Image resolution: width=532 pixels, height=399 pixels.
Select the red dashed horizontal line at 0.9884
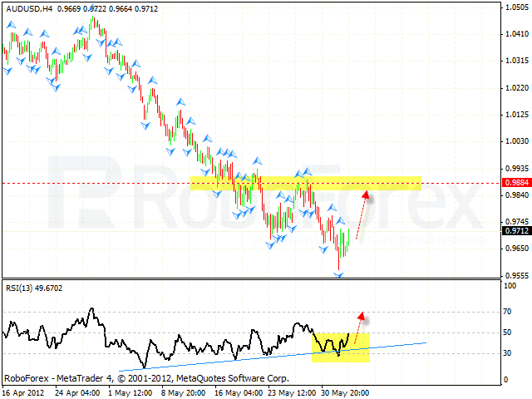coord(251,183)
